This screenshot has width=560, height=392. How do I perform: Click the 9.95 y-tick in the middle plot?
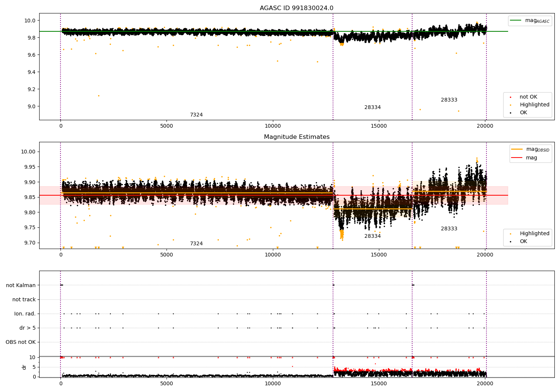click(30, 167)
